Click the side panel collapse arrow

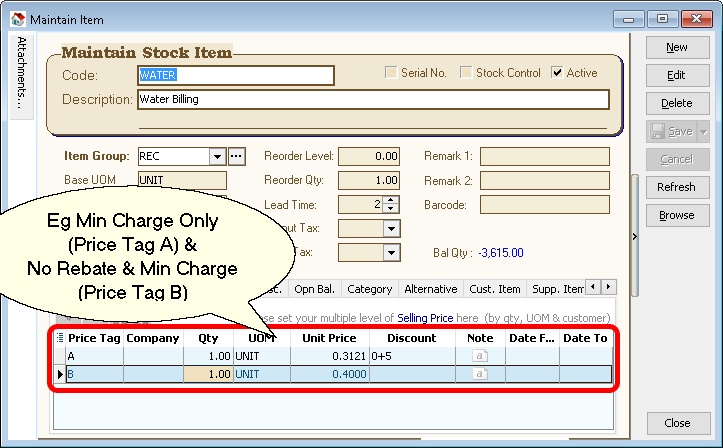(x=633, y=236)
